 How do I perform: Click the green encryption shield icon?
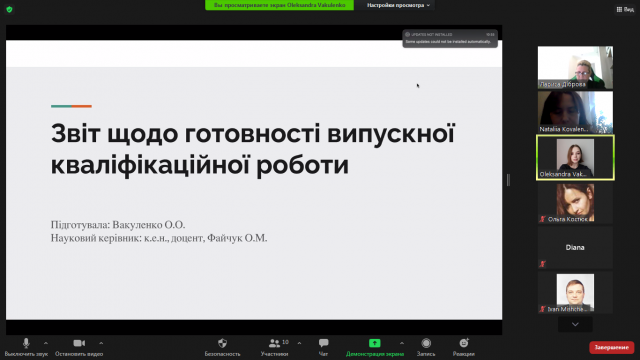[9, 9]
